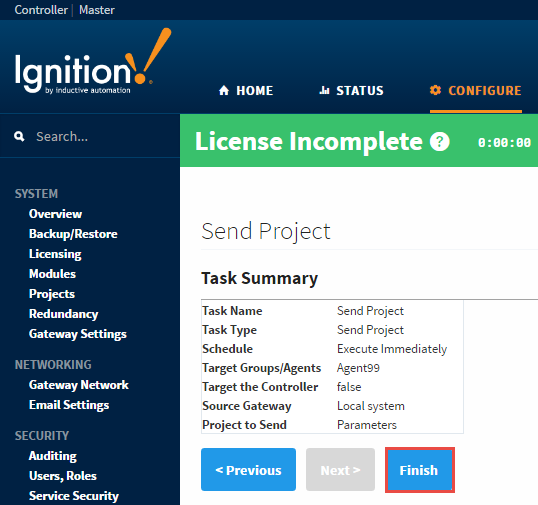Click the SYSTEM section header
The image size is (538, 505).
(36, 193)
